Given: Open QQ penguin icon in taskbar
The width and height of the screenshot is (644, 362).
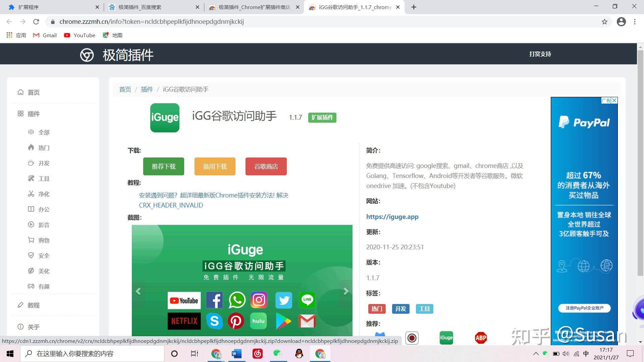Looking at the screenshot, I should (x=299, y=354).
